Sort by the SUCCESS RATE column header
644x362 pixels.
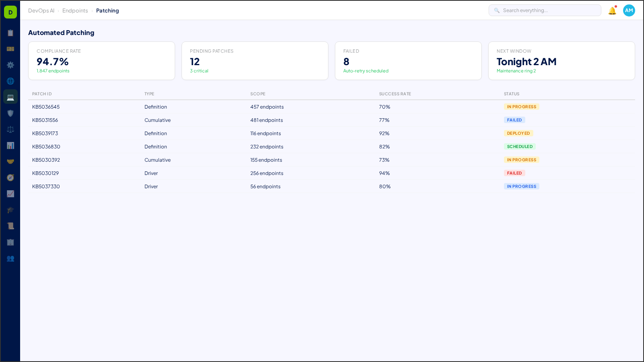click(x=395, y=94)
